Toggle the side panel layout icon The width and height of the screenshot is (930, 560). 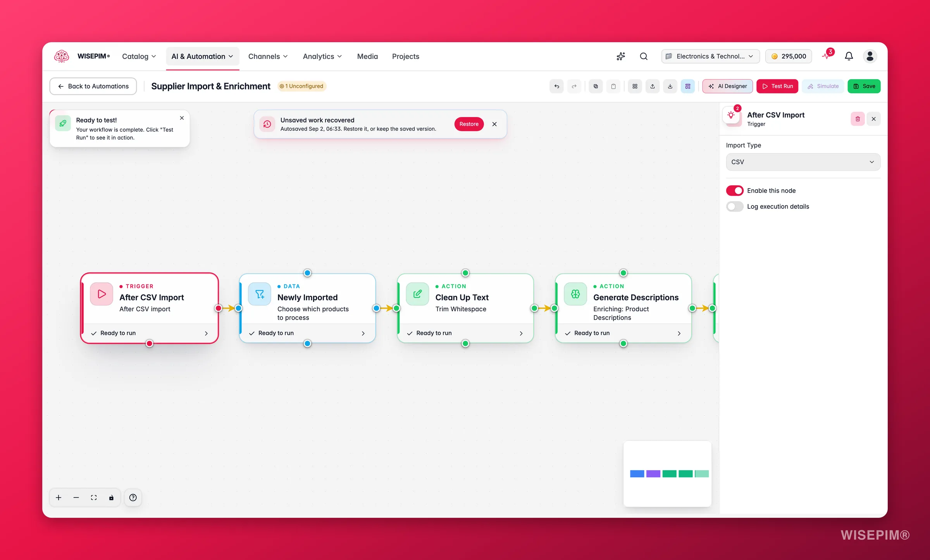[x=688, y=86]
